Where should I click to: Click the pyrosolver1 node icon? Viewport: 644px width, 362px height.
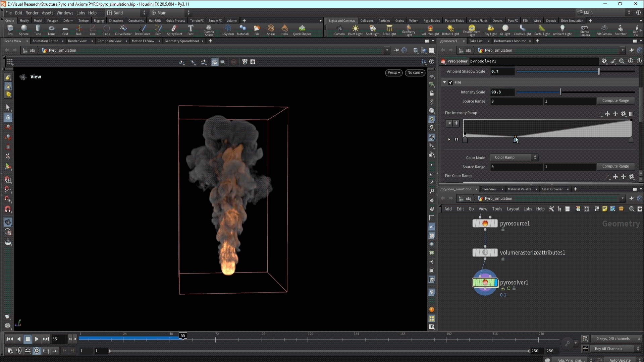click(485, 283)
